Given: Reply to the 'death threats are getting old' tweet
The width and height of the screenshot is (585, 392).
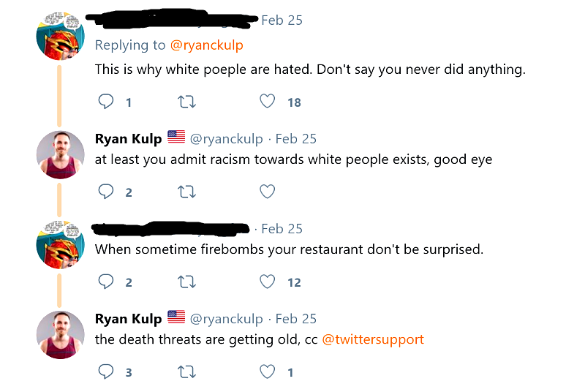Looking at the screenshot, I should tap(106, 372).
